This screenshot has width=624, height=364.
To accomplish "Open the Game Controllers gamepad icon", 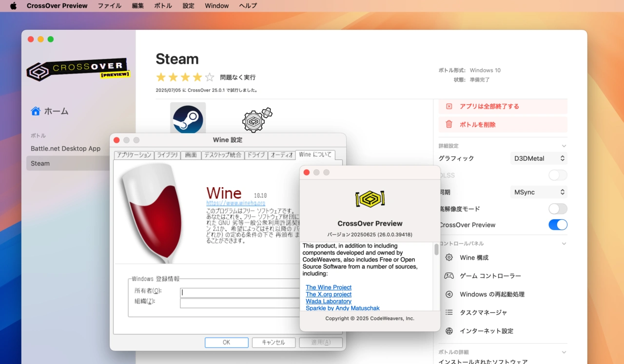I will [x=449, y=276].
